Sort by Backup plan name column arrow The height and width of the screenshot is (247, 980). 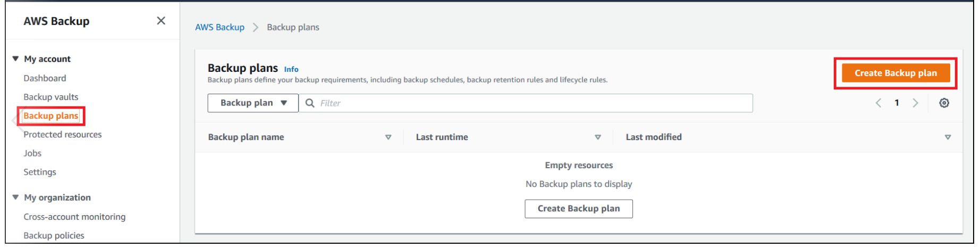tap(388, 137)
